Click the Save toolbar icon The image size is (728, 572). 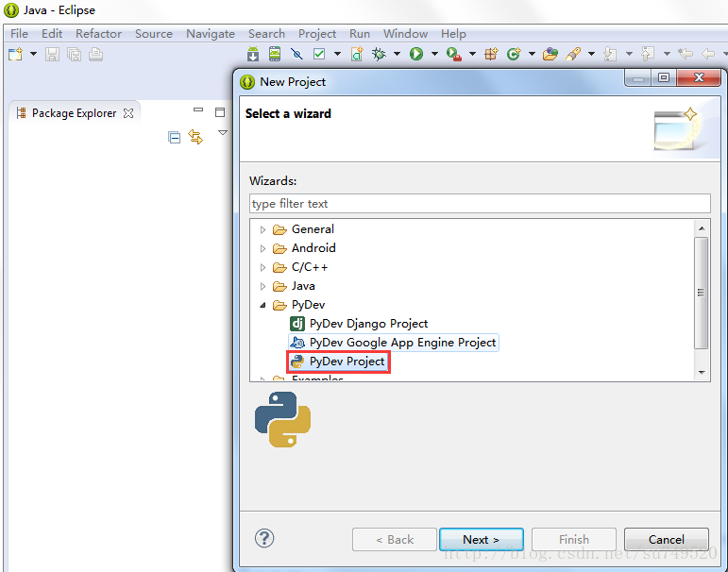(x=52, y=55)
